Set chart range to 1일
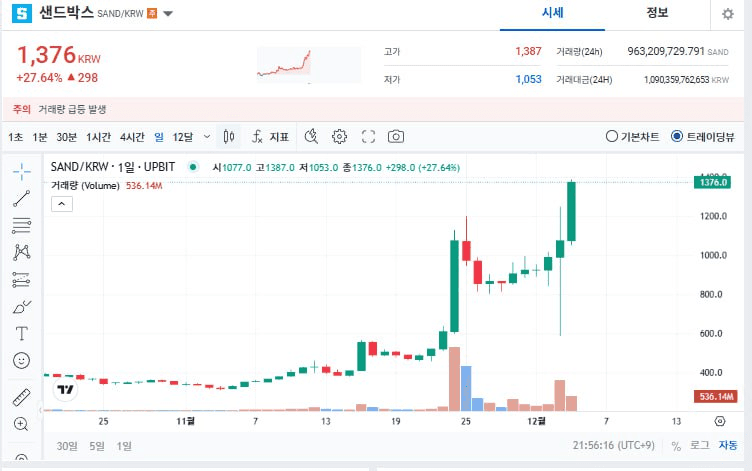The width and height of the screenshot is (752, 471). tap(124, 446)
